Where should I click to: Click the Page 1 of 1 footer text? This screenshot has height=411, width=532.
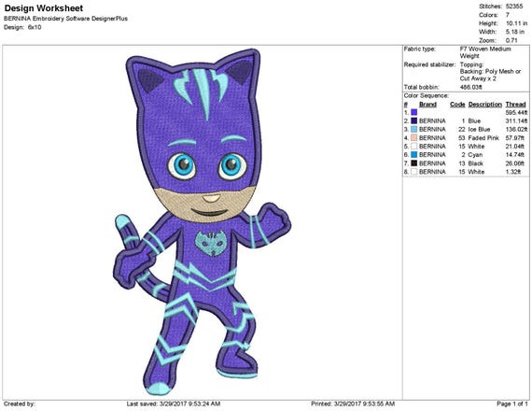[512, 404]
